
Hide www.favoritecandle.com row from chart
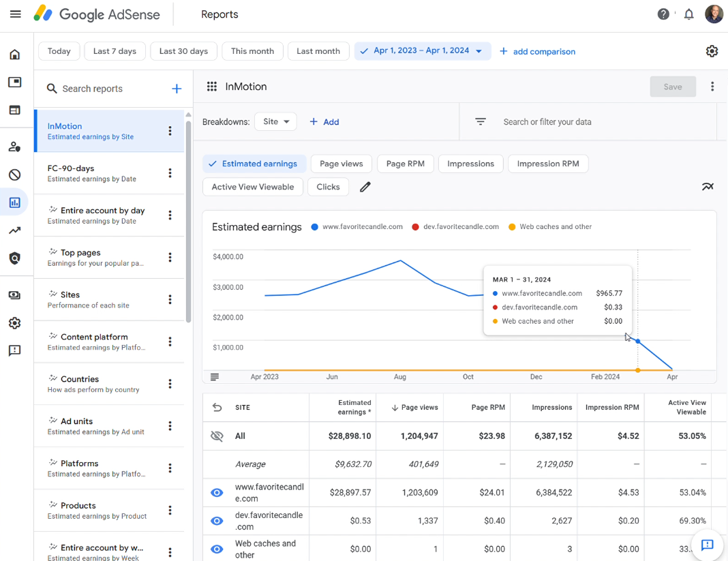[x=217, y=493]
